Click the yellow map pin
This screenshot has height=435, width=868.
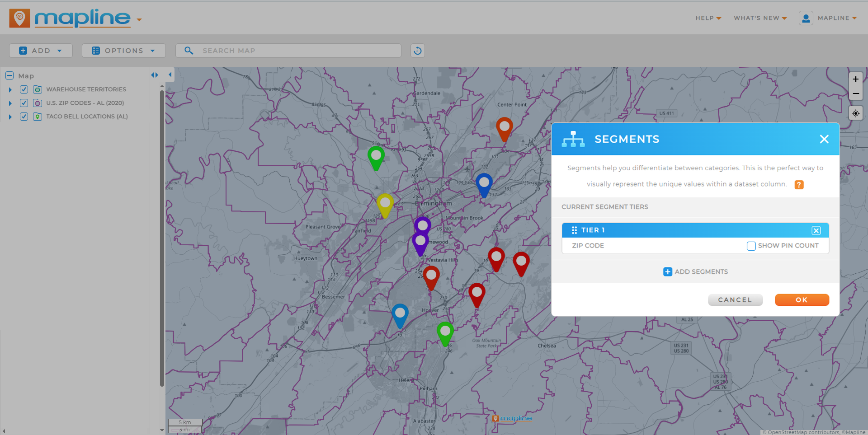[385, 205]
